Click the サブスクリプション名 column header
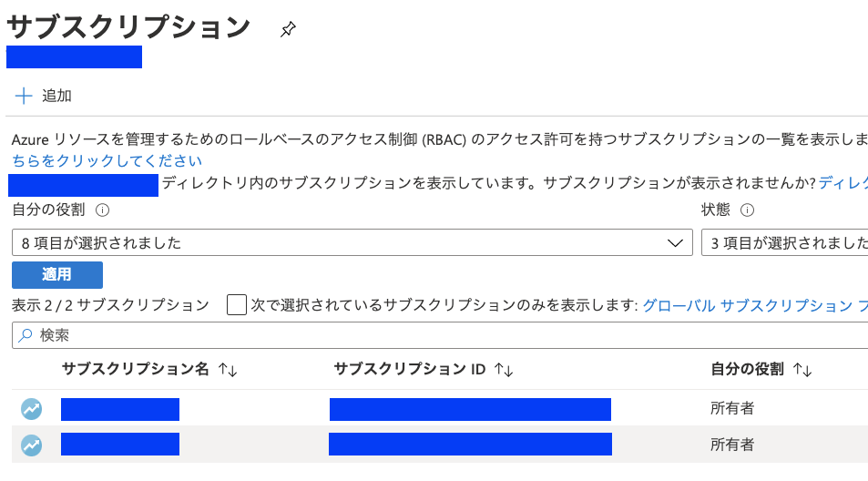The image size is (868, 481). [135, 369]
